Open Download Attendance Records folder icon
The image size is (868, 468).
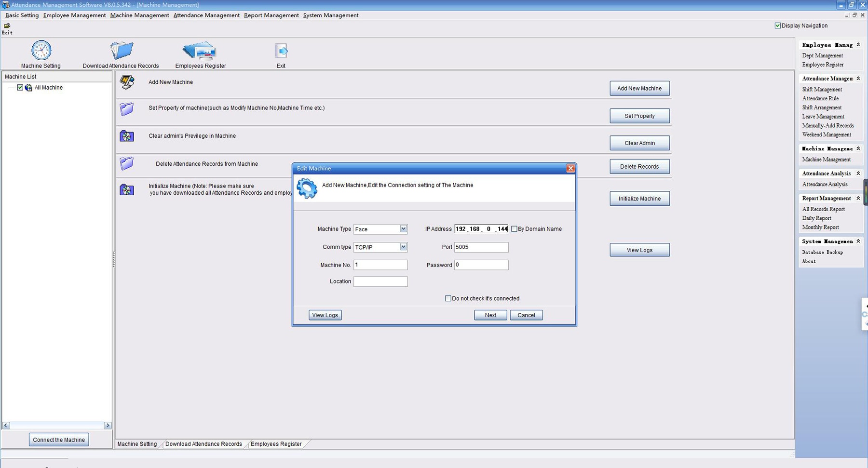click(x=122, y=50)
